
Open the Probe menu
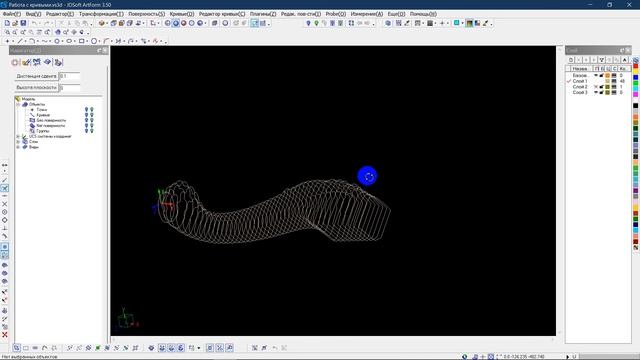tap(336, 14)
